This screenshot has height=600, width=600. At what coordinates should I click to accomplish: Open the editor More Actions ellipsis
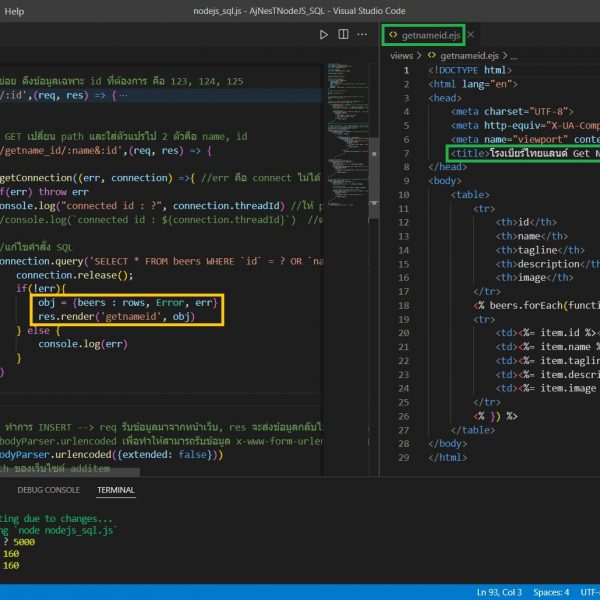(363, 34)
